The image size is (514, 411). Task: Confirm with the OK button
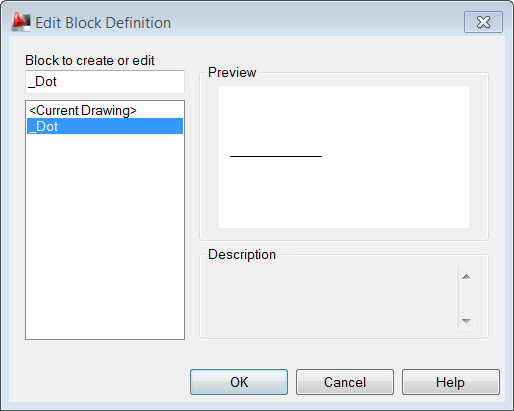pyautogui.click(x=239, y=382)
